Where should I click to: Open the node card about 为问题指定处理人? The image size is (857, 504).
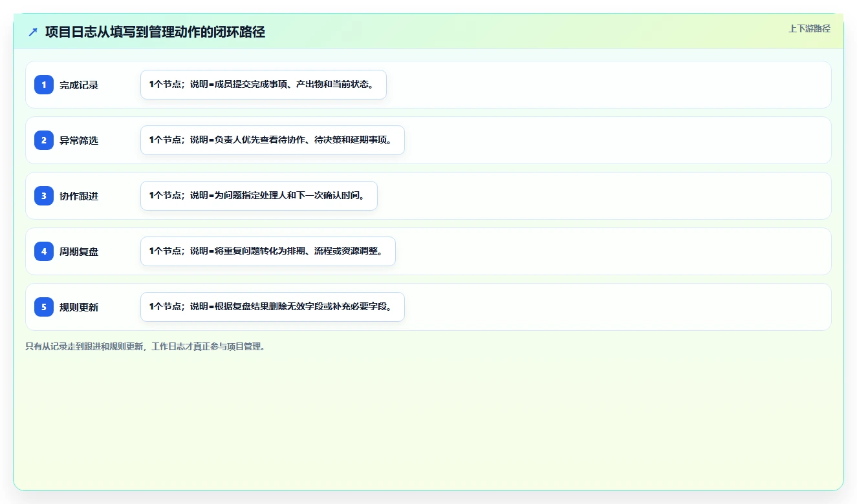(x=259, y=196)
